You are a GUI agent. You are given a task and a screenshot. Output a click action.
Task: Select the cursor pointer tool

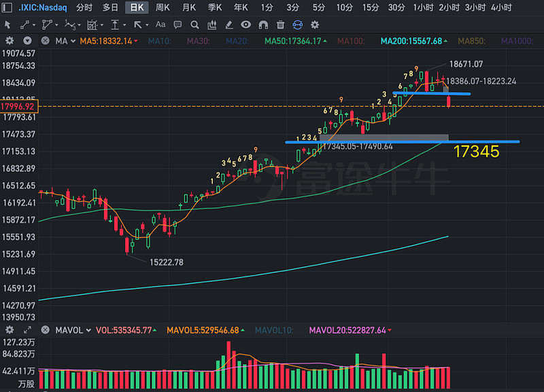pyautogui.click(x=7, y=25)
